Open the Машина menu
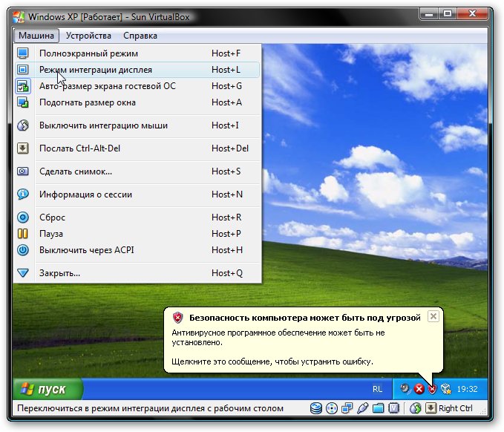 pos(36,36)
